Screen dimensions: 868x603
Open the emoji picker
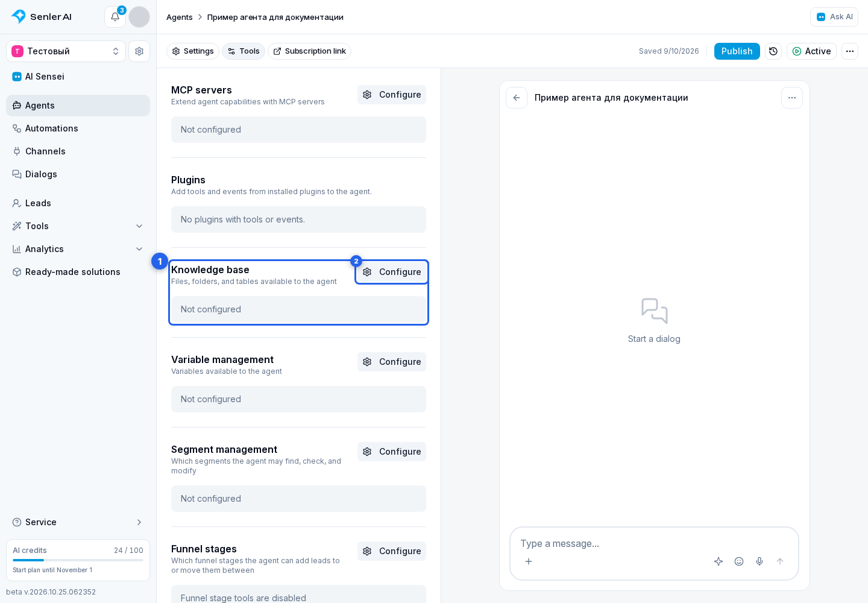coord(739,561)
